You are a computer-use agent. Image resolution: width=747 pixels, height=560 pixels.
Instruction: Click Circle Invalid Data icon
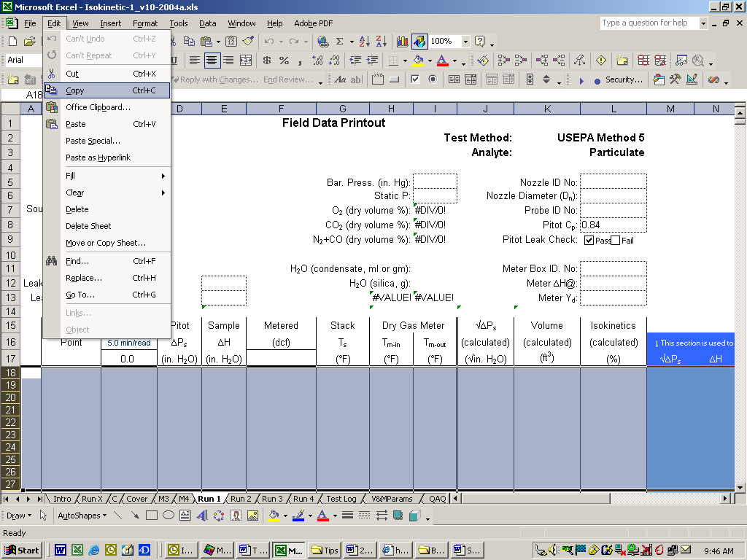coord(643,61)
